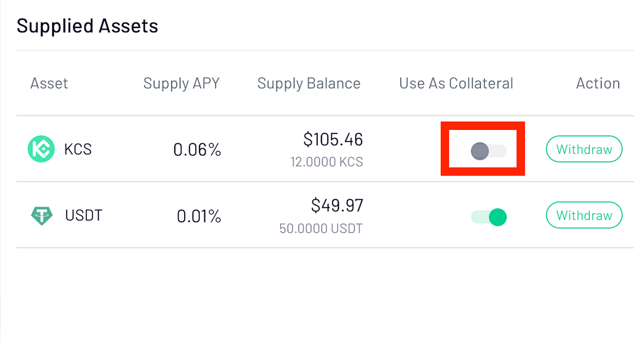This screenshot has width=644, height=342.
Task: Select the KCS asset name
Action: pyautogui.click(x=78, y=149)
